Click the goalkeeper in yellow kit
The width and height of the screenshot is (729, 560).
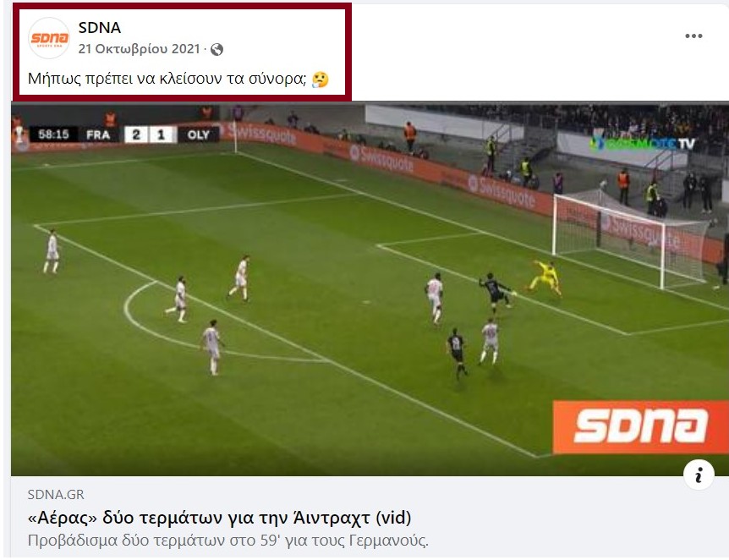coord(545,277)
